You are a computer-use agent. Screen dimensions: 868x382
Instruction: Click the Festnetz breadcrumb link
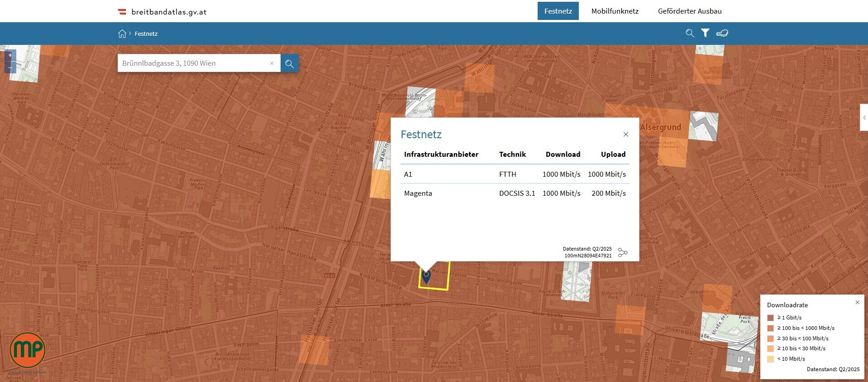click(146, 34)
